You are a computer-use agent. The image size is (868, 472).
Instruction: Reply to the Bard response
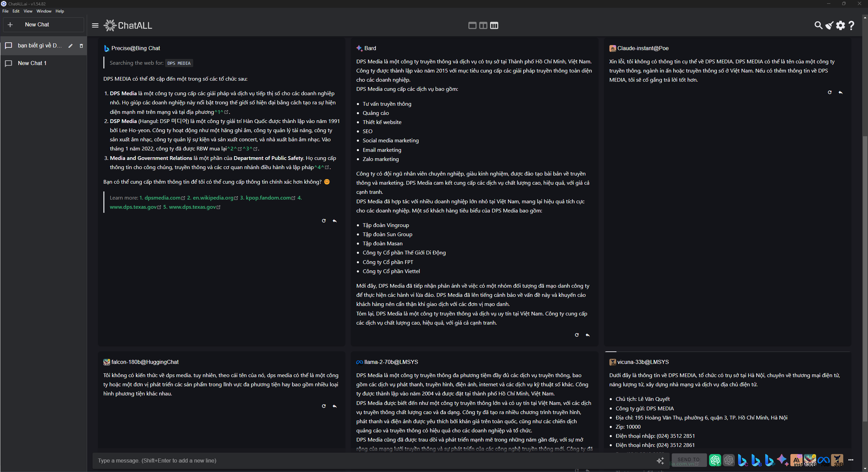[x=588, y=335]
